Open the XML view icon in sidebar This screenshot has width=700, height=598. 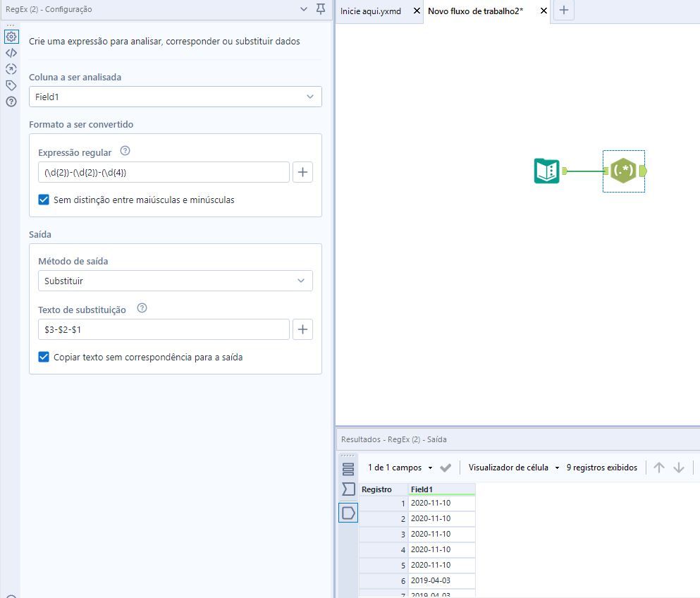pos(11,53)
